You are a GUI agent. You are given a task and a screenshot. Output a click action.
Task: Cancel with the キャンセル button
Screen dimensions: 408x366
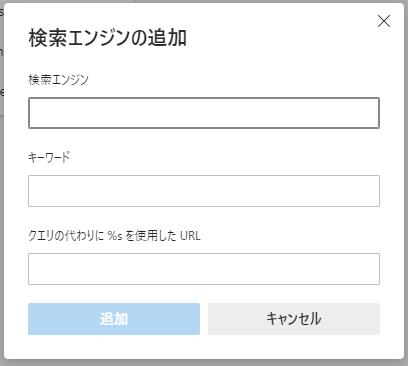294,319
